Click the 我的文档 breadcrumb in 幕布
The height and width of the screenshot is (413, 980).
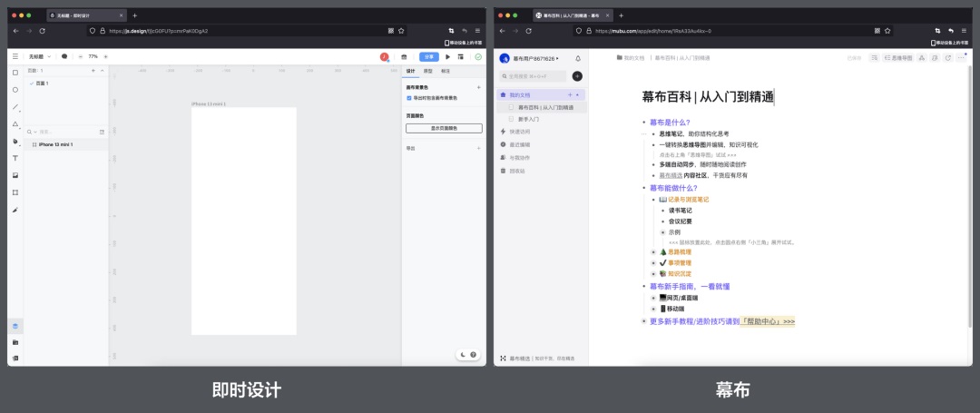point(631,57)
